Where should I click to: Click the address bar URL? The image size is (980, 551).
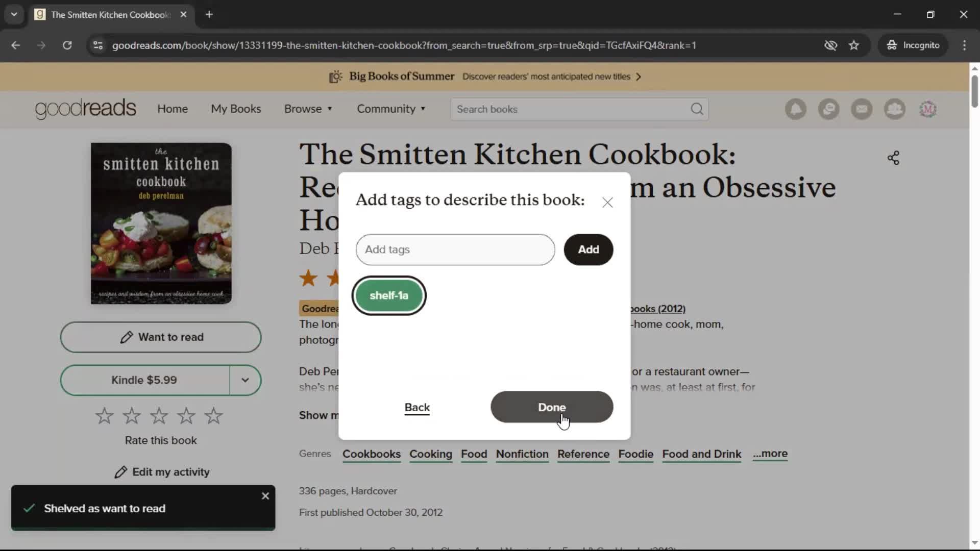(x=404, y=45)
